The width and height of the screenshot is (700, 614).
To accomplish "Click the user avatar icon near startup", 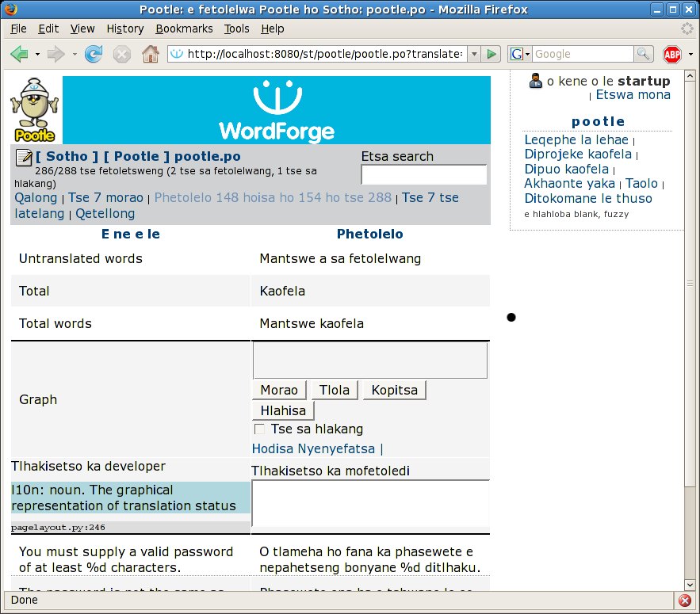I will pyautogui.click(x=535, y=81).
